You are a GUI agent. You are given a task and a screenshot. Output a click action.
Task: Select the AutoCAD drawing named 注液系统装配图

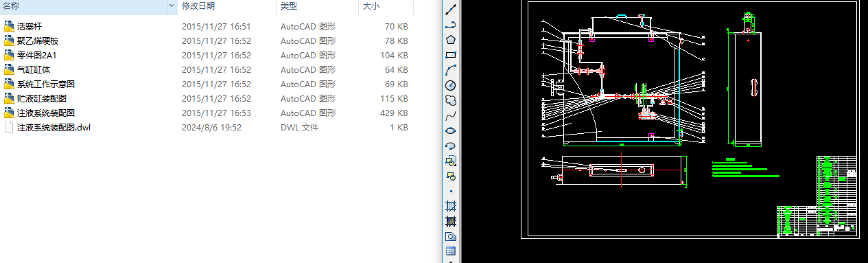(x=46, y=113)
